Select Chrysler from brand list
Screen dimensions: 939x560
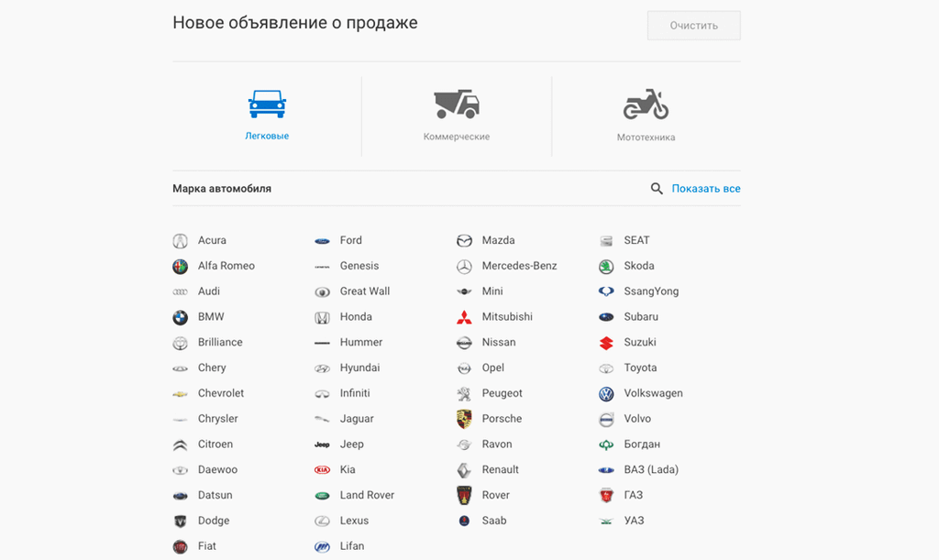point(218,419)
